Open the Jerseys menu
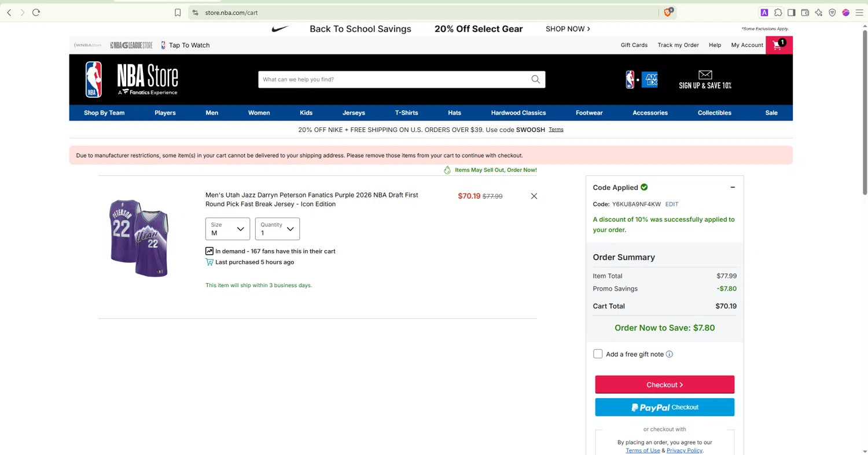 [354, 113]
